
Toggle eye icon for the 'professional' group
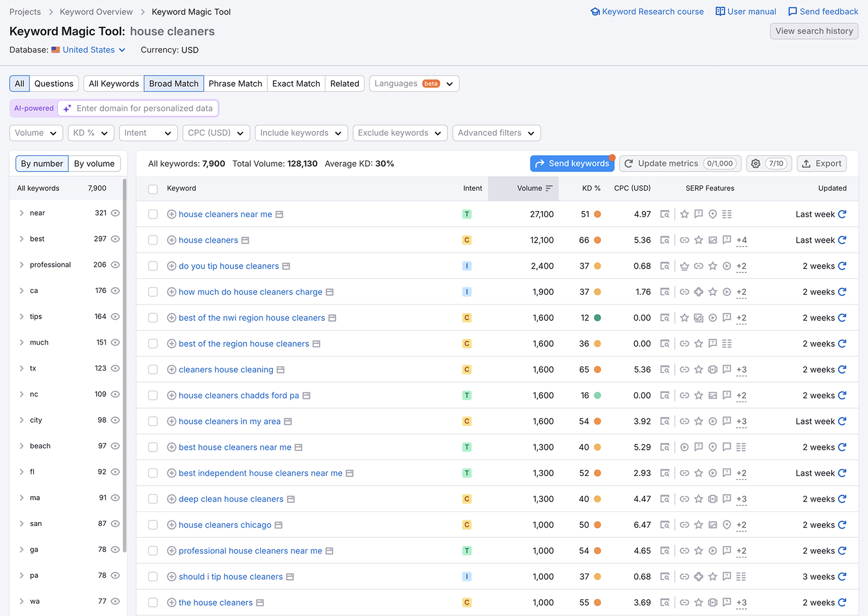[115, 265]
